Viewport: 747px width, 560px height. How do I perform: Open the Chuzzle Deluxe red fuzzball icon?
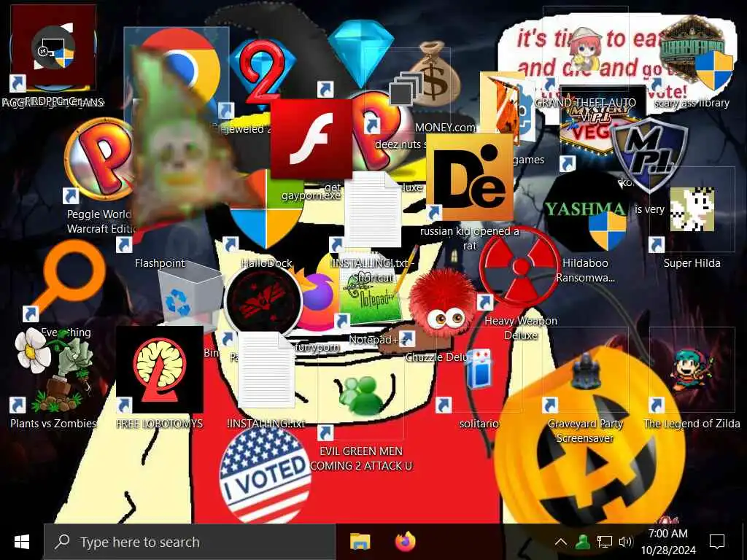(442, 305)
